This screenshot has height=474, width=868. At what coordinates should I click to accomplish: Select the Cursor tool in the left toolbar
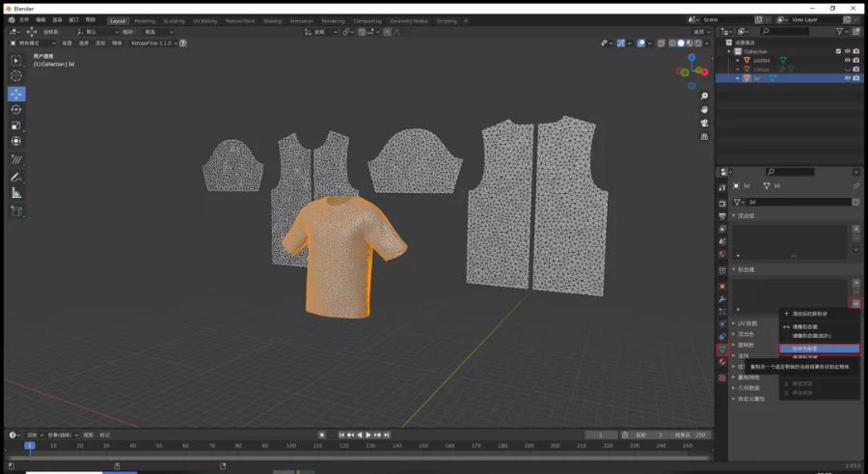(16, 76)
